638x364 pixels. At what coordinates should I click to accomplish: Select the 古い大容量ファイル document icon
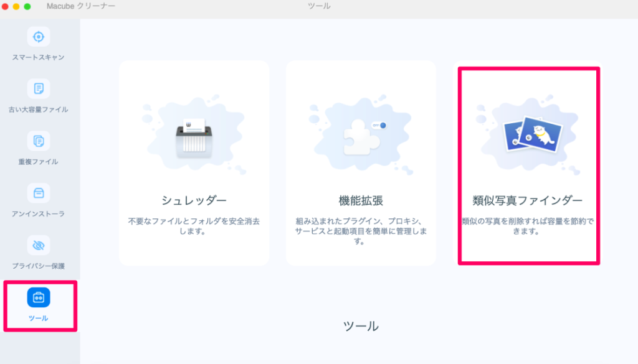click(39, 88)
